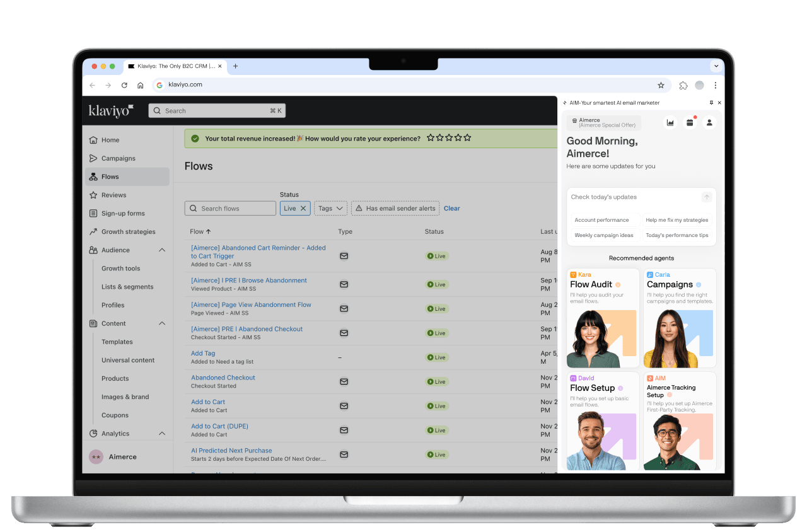
Task: Click Weekly campaign ideas suggestion
Action: pyautogui.click(x=604, y=235)
